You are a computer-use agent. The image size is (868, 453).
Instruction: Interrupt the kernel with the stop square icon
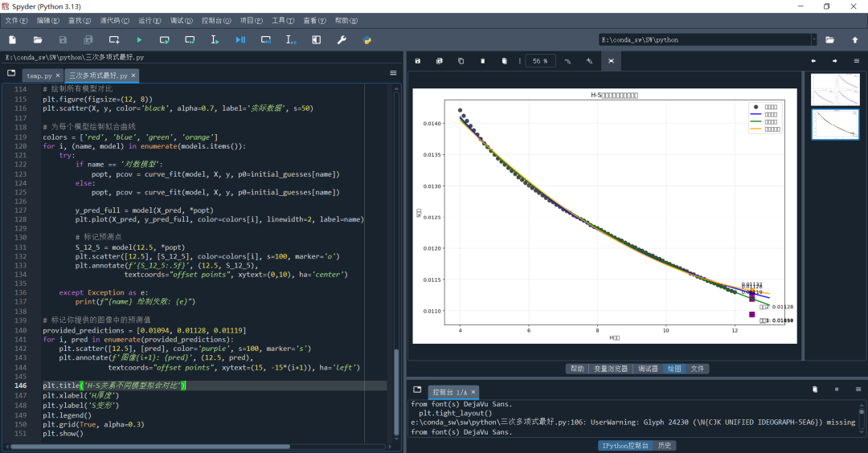pyautogui.click(x=837, y=390)
